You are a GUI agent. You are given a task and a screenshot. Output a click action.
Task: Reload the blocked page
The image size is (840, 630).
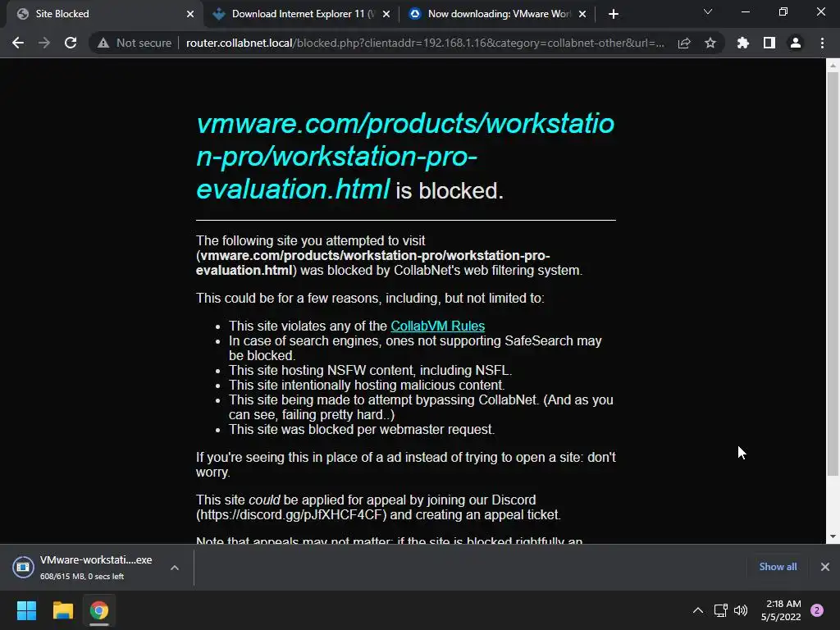71,43
